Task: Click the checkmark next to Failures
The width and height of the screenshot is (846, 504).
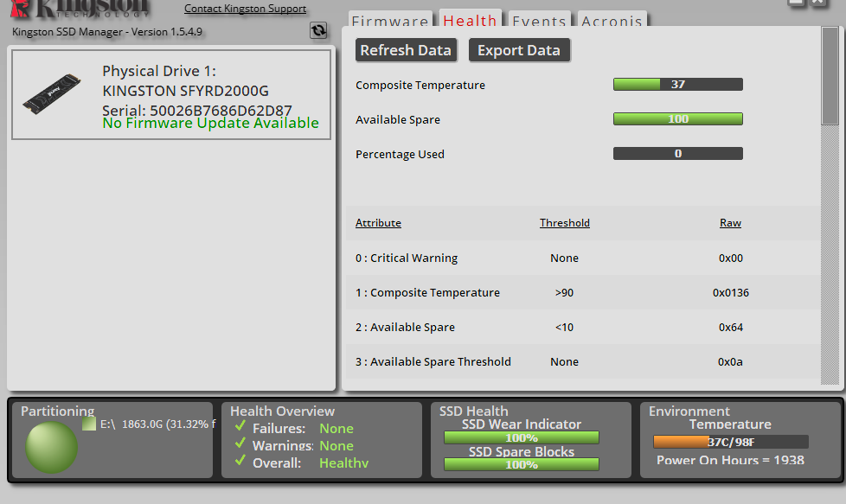Action: tap(240, 426)
